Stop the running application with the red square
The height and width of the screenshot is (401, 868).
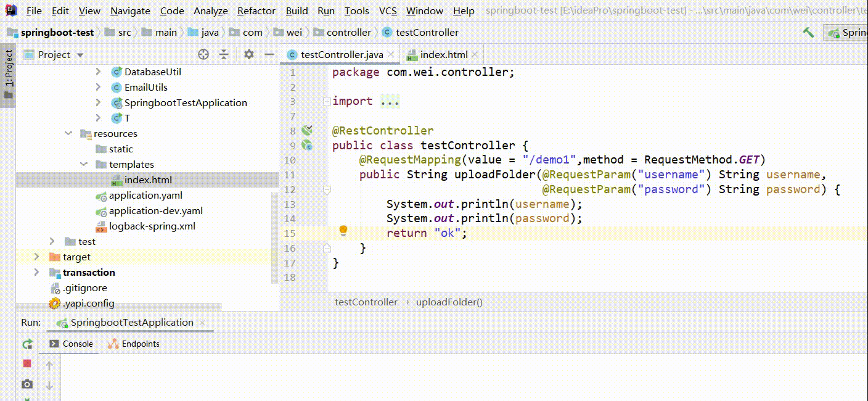[x=27, y=364]
